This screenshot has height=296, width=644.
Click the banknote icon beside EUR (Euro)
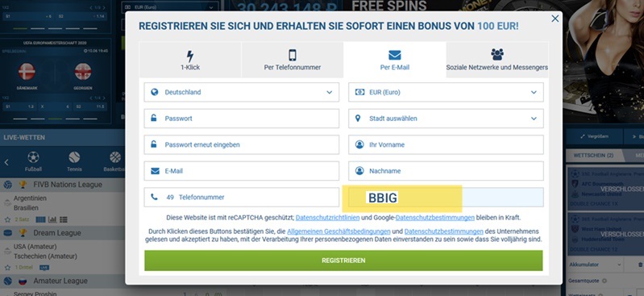(359, 92)
